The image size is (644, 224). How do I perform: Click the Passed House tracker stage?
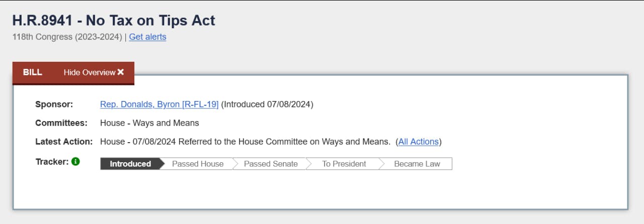pos(198,164)
